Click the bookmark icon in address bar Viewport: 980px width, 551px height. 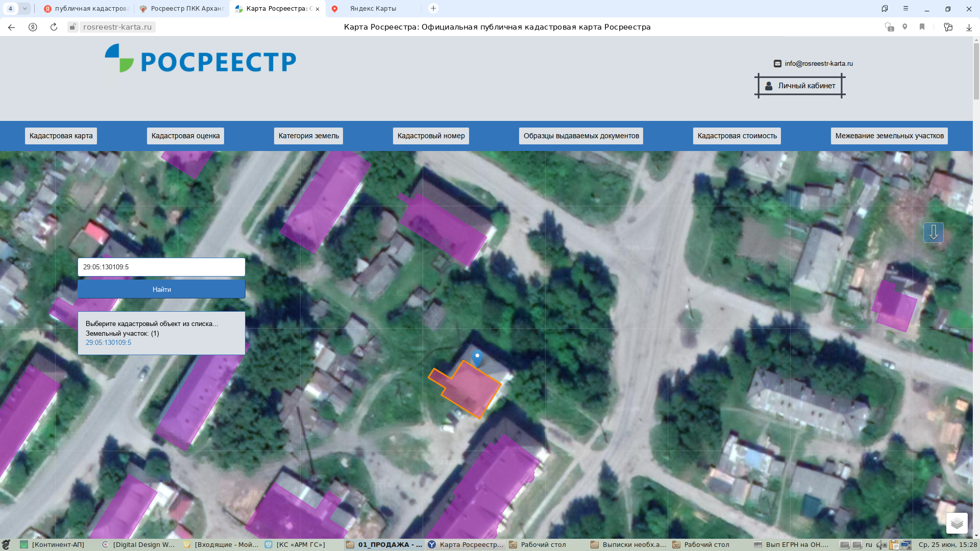pos(922,27)
